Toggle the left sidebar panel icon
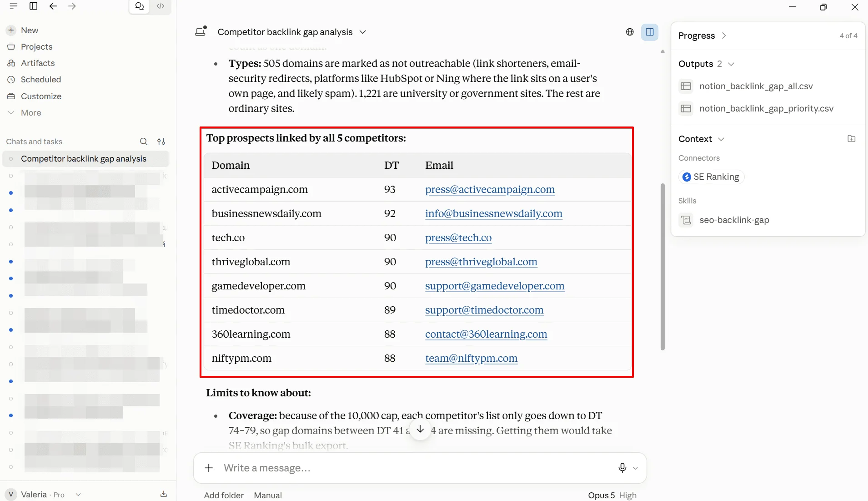Image resolution: width=868 pixels, height=501 pixels. coord(33,6)
